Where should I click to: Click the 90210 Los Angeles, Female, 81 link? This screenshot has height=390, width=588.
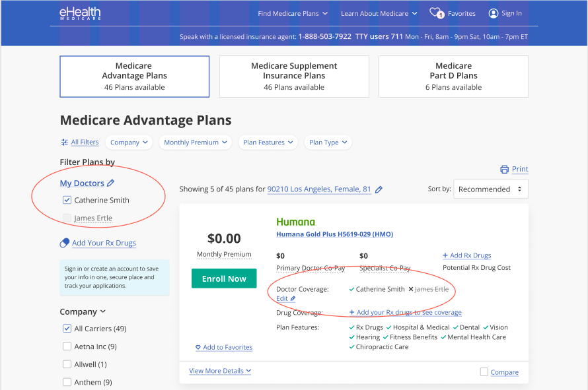[319, 189]
